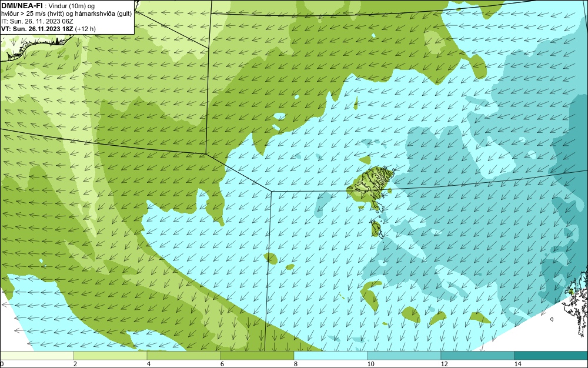This screenshot has height=368, width=588.
Task: Click the scale label "6"
Action: pyautogui.click(x=222, y=364)
